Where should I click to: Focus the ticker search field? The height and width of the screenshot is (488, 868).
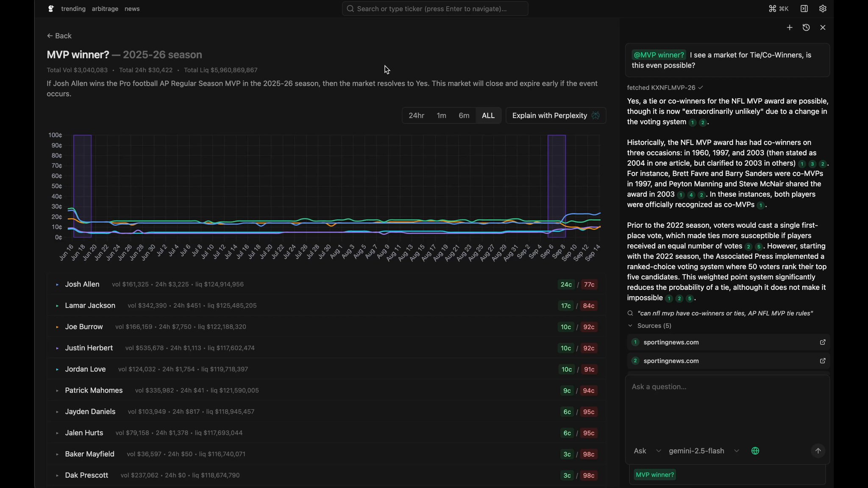[x=435, y=8]
